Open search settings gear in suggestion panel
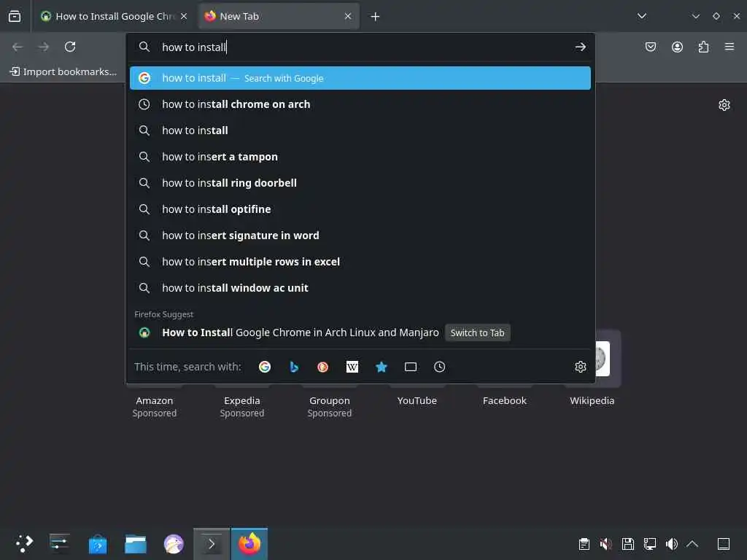Image resolution: width=747 pixels, height=560 pixels. click(x=580, y=367)
